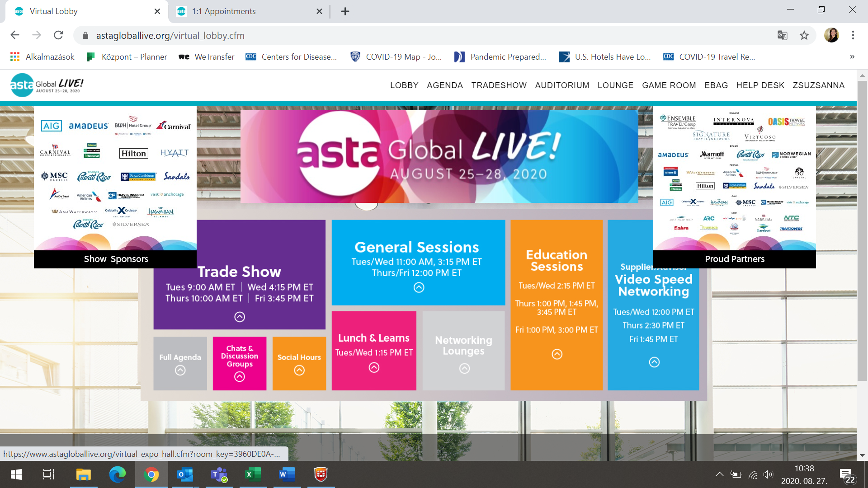Open the Alkalmazások apps grid icon
Image resolution: width=868 pixels, height=488 pixels.
pyautogui.click(x=15, y=57)
